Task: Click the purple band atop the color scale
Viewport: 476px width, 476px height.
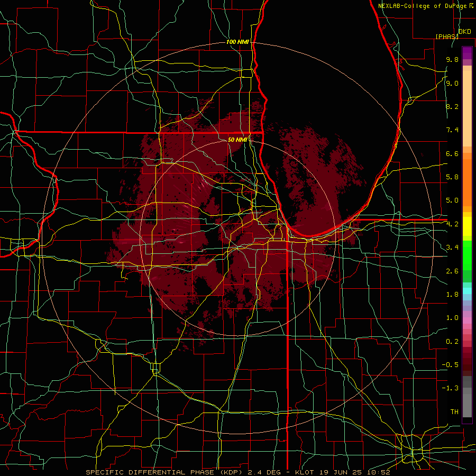Action: click(x=467, y=53)
